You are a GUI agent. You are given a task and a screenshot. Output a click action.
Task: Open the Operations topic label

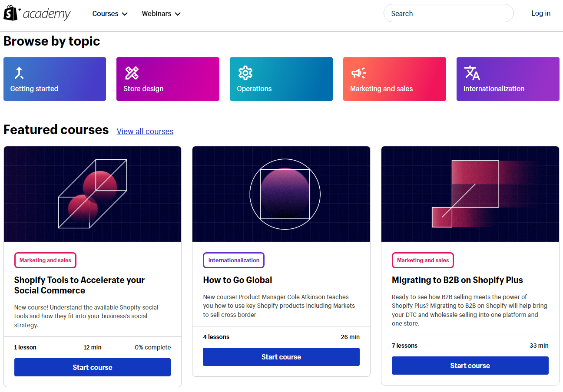254,89
